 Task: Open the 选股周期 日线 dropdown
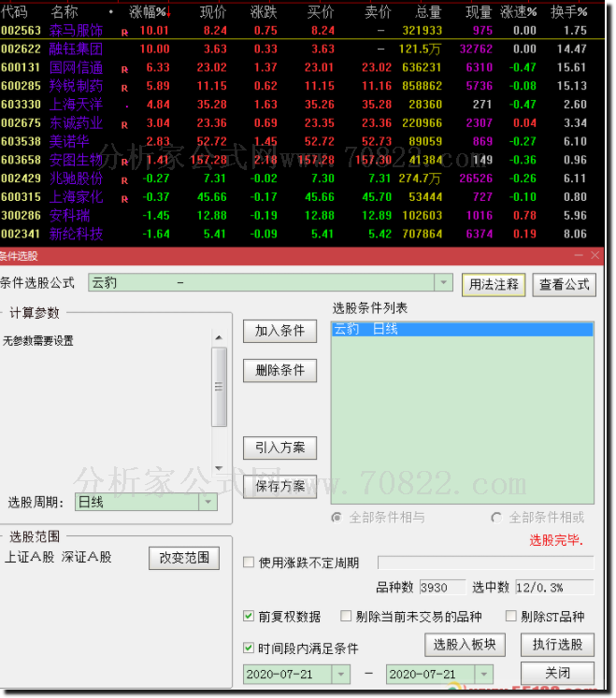tap(208, 503)
